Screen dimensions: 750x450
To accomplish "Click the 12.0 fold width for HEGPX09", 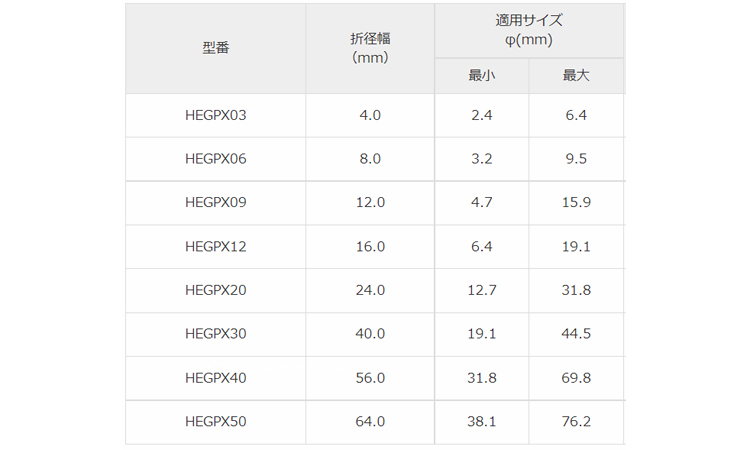I will [370, 203].
